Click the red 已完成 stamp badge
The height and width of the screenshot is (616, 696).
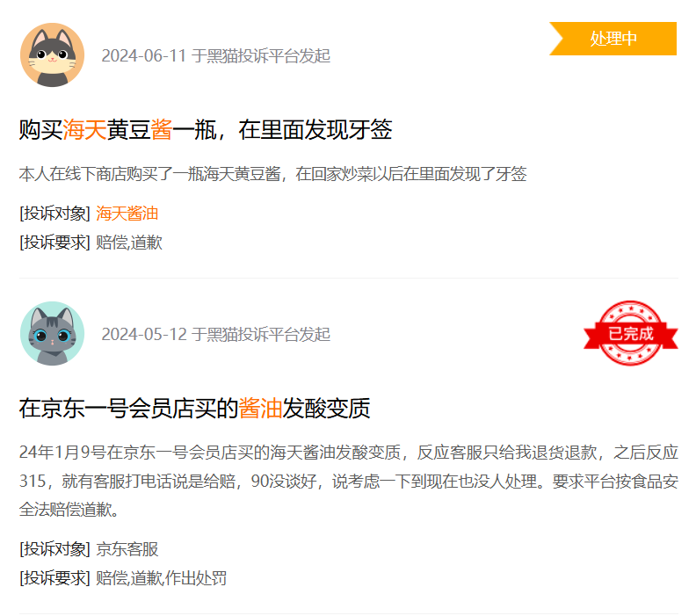[x=630, y=333]
